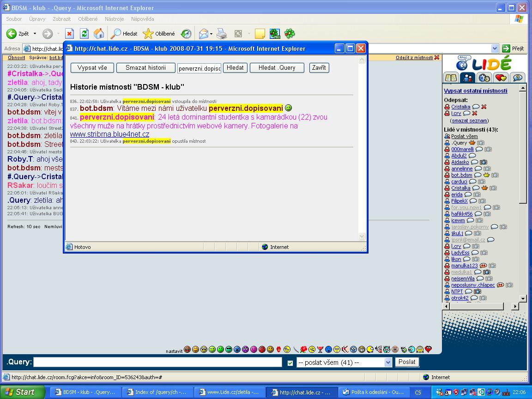Viewport: 532px width, 399px height.
Task: Insert the sunglasses green smiley emoticon
Action: (x=229, y=349)
